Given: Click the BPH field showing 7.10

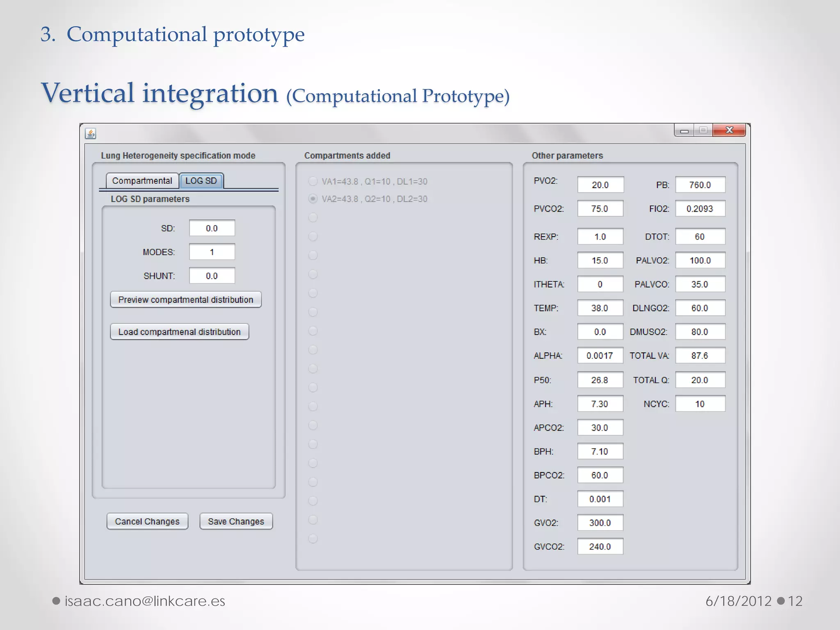Looking at the screenshot, I should [x=600, y=451].
